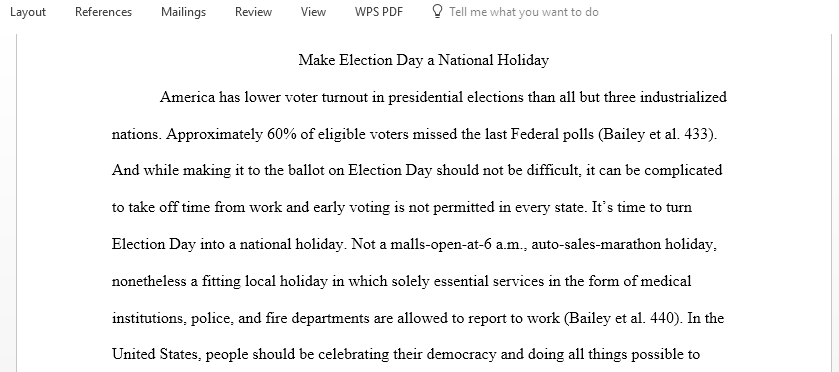Go to the View tab
839x372 pixels.
pyautogui.click(x=313, y=12)
